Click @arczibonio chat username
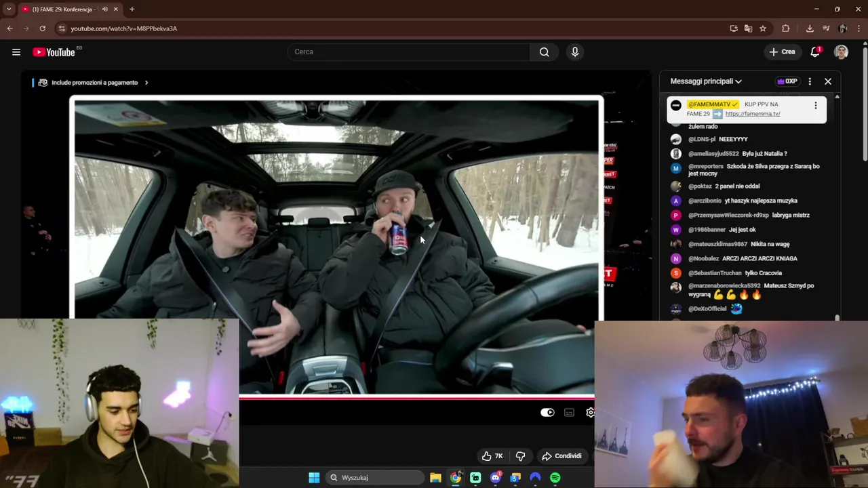This screenshot has width=868, height=488. click(705, 201)
